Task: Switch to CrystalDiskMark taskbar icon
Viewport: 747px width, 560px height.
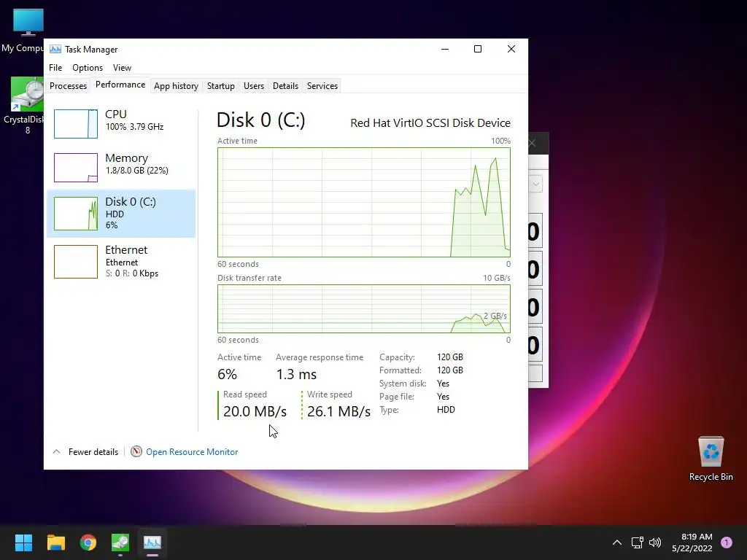Action: 120,542
